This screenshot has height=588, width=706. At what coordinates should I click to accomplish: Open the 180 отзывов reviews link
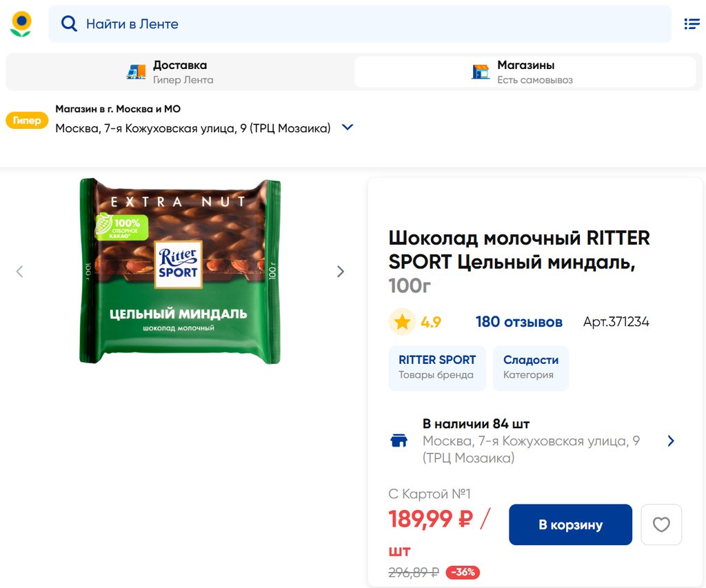tap(518, 322)
